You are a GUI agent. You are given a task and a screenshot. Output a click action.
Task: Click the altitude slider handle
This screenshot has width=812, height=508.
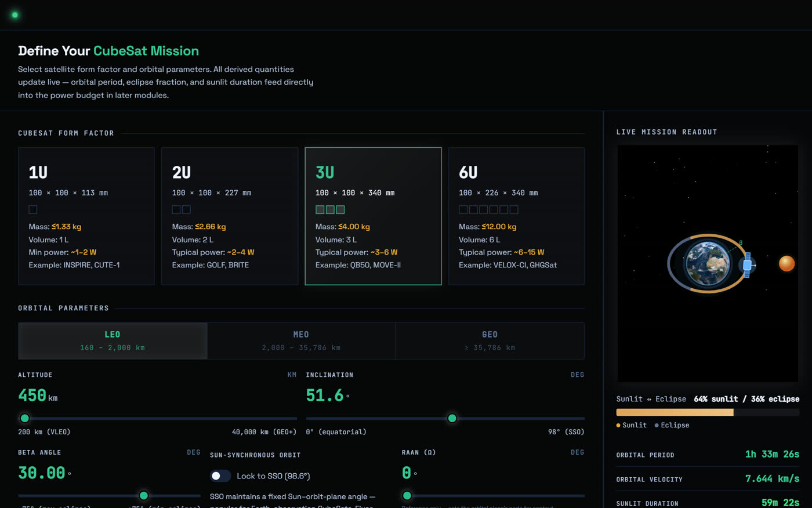point(25,418)
